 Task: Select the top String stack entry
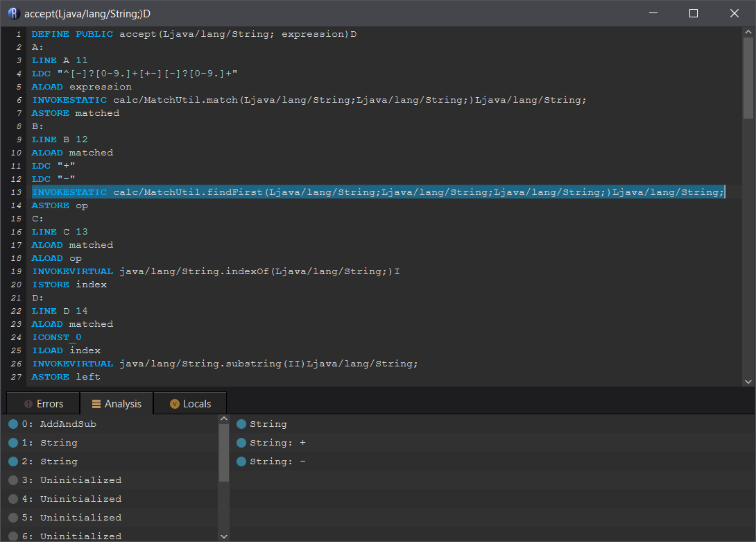click(x=268, y=424)
